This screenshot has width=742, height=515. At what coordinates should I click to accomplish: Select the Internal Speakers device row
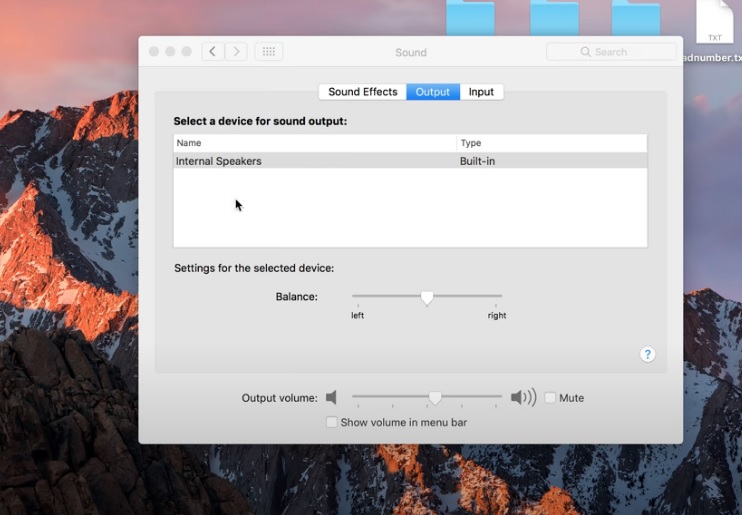pos(410,161)
